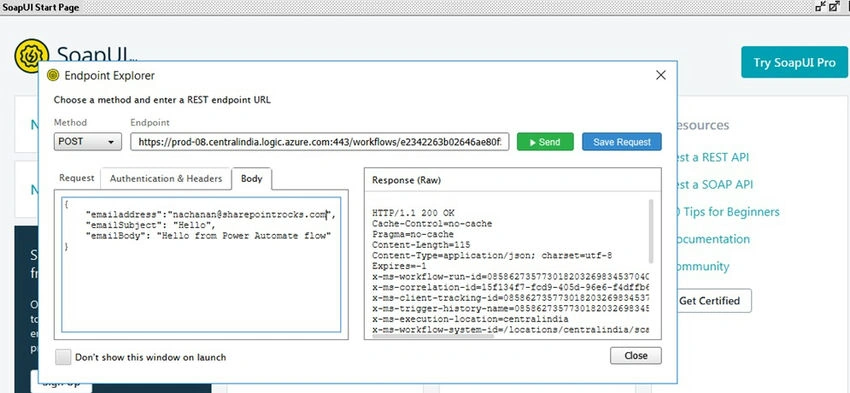
Task: Open the Authentication & Headers tab
Action: (166, 178)
